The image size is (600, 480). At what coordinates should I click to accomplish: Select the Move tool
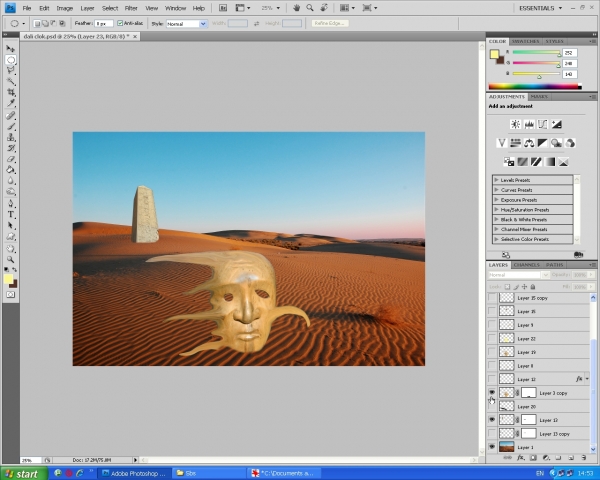point(11,49)
